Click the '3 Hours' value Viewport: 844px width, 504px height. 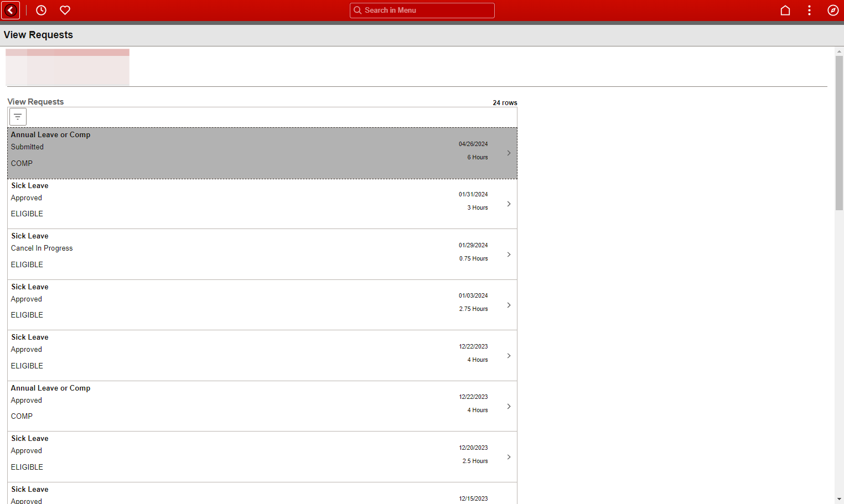coord(477,207)
